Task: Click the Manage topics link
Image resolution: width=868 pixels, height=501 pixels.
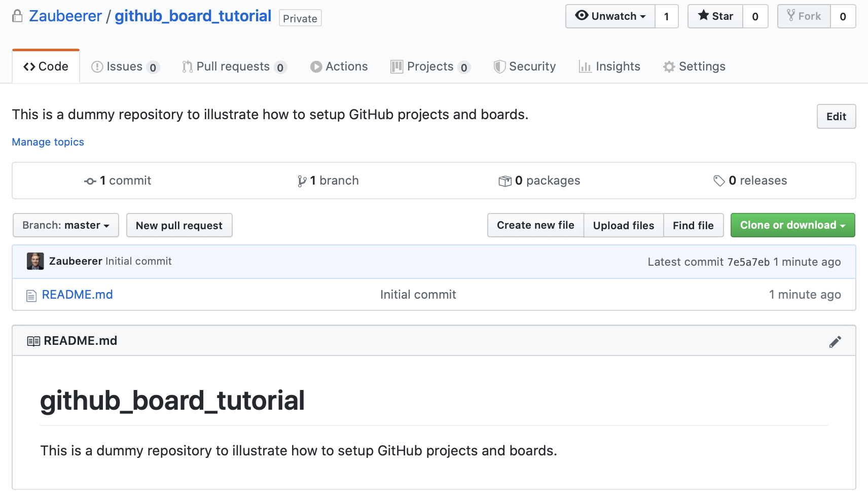Action: (x=48, y=142)
